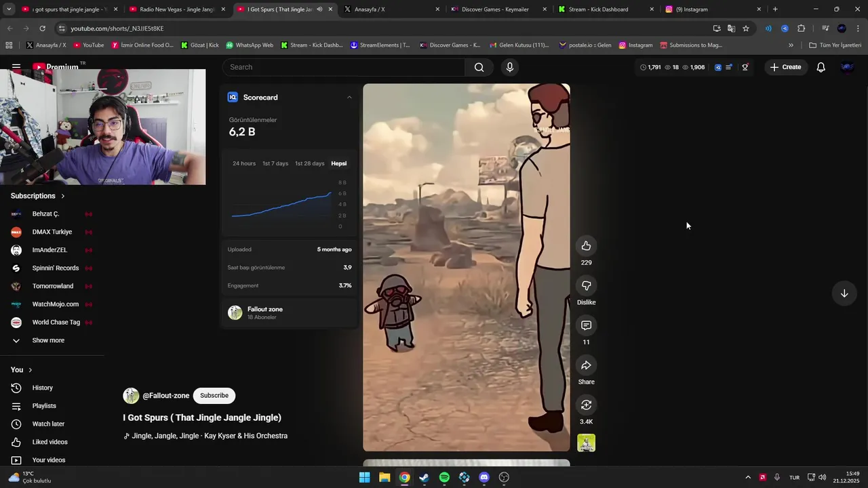Open the tab search dropdown
Viewport: 868px width, 488px height.
coord(9,9)
